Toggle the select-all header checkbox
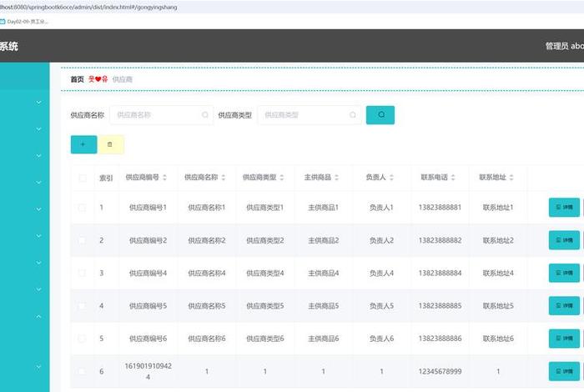Screen dimensions: 584x392 pos(82,178)
